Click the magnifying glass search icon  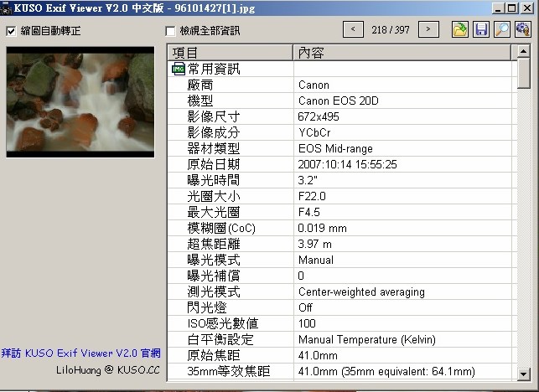coord(502,29)
